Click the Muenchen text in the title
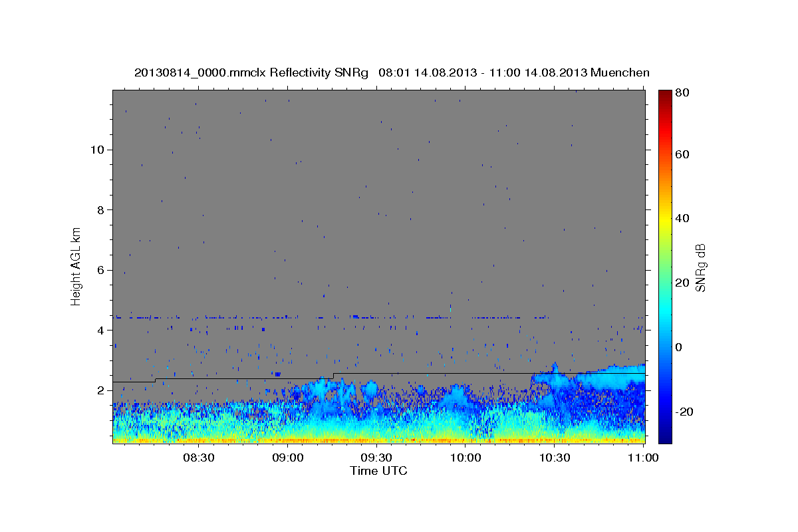798x532 pixels. coord(620,72)
